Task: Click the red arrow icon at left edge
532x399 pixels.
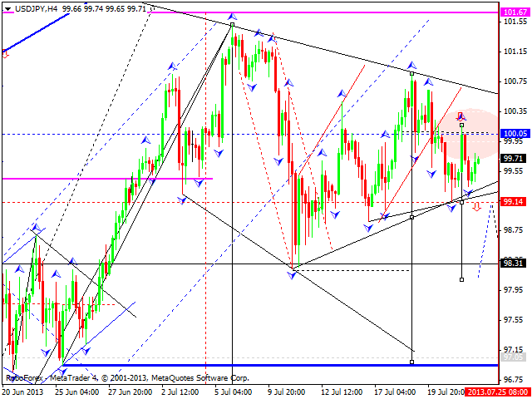Action: (x=6, y=54)
